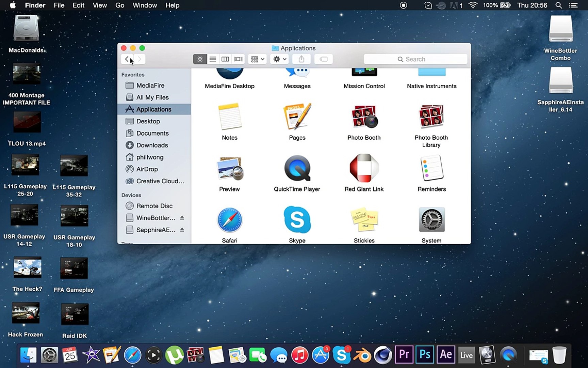Screen dimensions: 588x368
Task: Select the Stickies app icon
Action: (364, 220)
